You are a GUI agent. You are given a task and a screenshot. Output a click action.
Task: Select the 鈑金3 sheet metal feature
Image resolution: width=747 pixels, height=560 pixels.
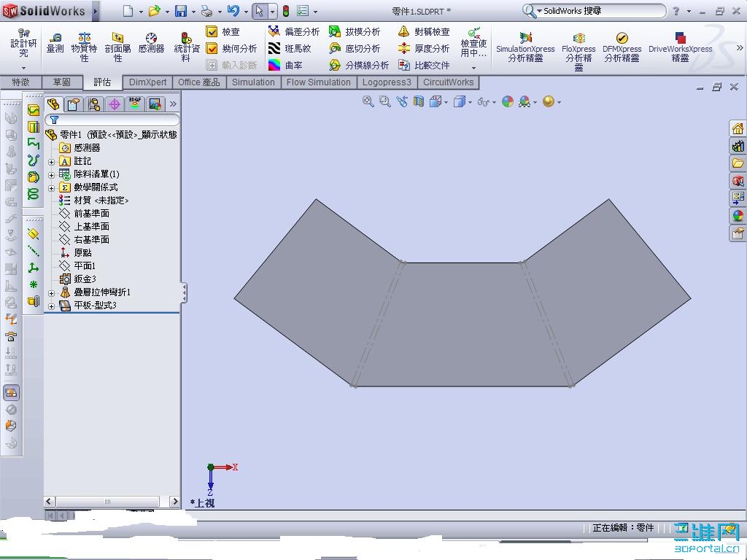click(x=77, y=279)
